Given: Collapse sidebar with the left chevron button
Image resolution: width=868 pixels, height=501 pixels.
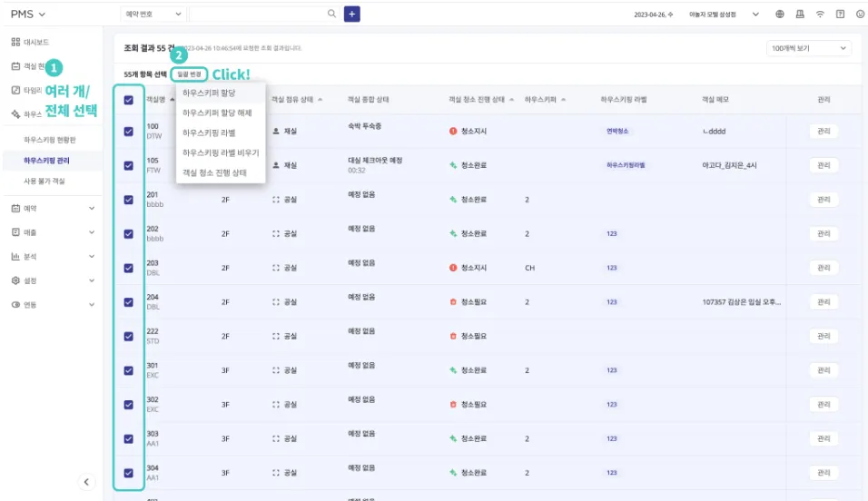Looking at the screenshot, I should (x=87, y=482).
